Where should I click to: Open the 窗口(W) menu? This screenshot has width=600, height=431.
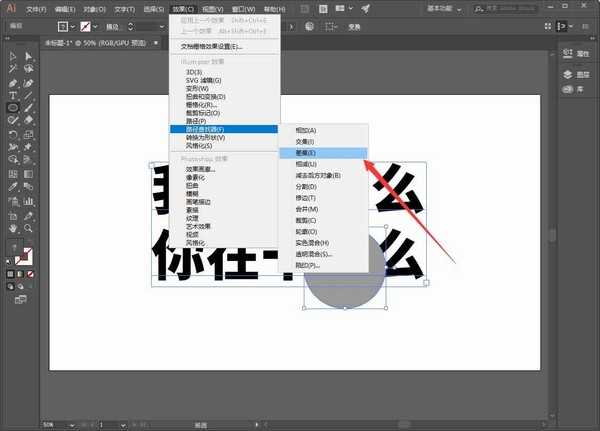pyautogui.click(x=243, y=9)
